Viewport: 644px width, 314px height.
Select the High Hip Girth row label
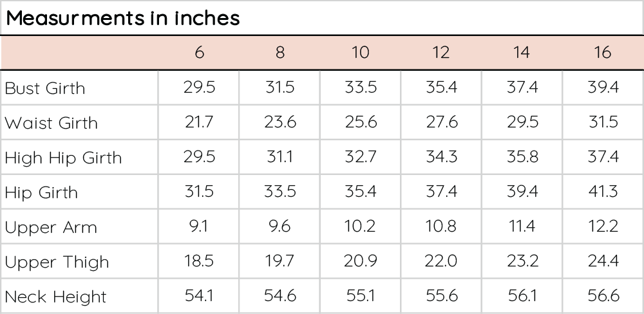[x=63, y=158]
